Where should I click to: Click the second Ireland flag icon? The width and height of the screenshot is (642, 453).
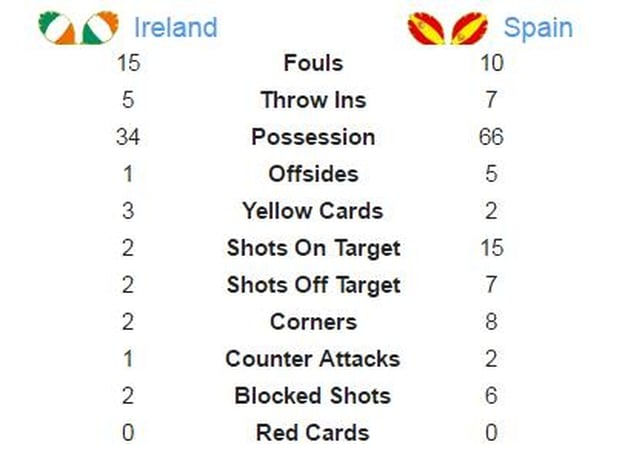[x=100, y=28]
